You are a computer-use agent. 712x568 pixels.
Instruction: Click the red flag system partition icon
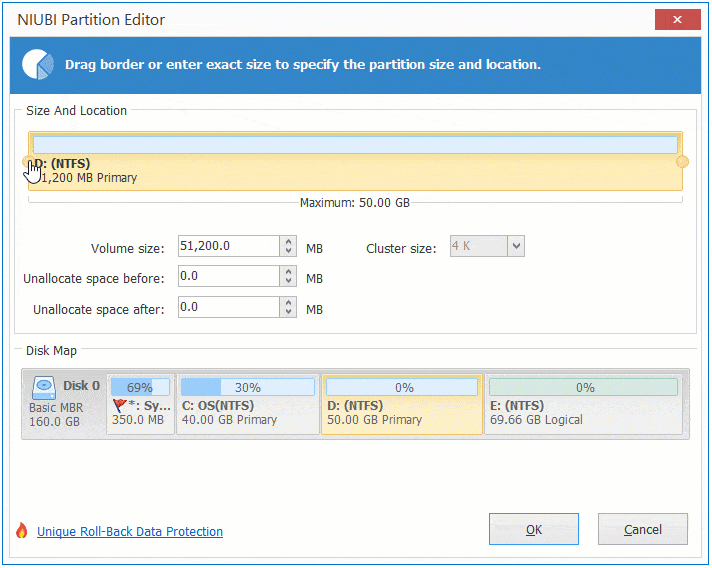coord(119,406)
